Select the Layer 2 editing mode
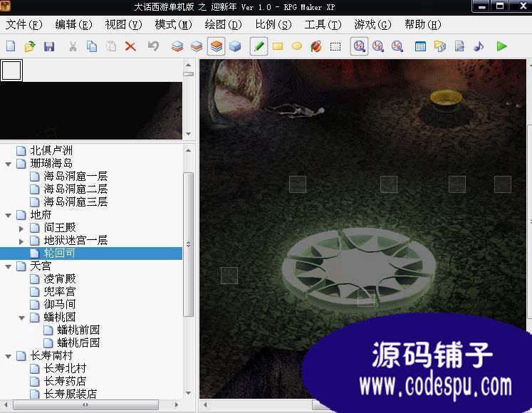This screenshot has width=532, height=413. (x=197, y=46)
